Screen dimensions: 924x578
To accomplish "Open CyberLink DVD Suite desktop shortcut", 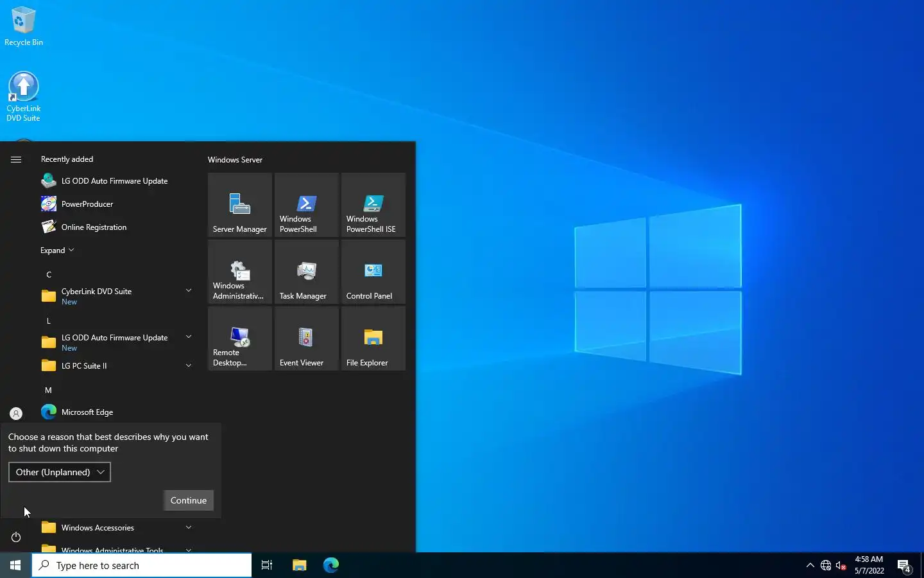I will 23,96.
